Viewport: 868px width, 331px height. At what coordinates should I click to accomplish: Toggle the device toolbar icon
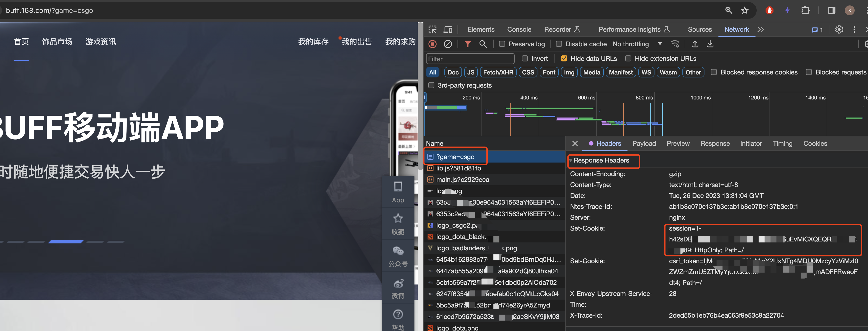[448, 30]
